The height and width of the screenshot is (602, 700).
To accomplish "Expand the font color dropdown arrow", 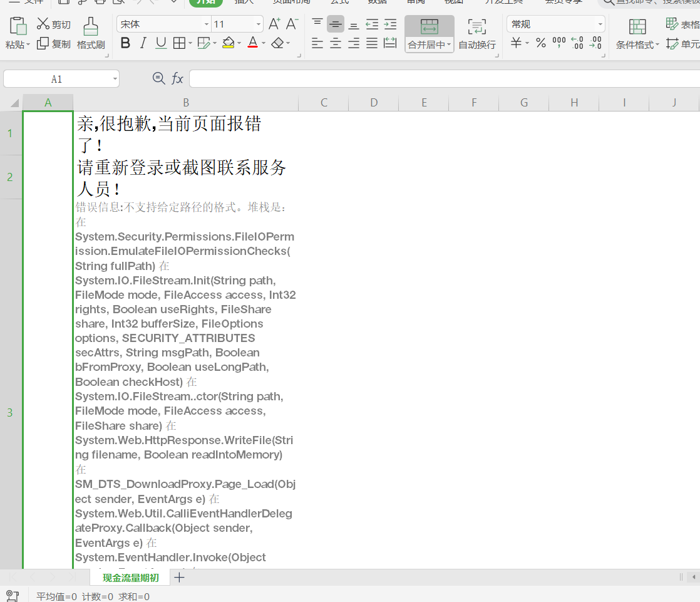I will click(264, 43).
